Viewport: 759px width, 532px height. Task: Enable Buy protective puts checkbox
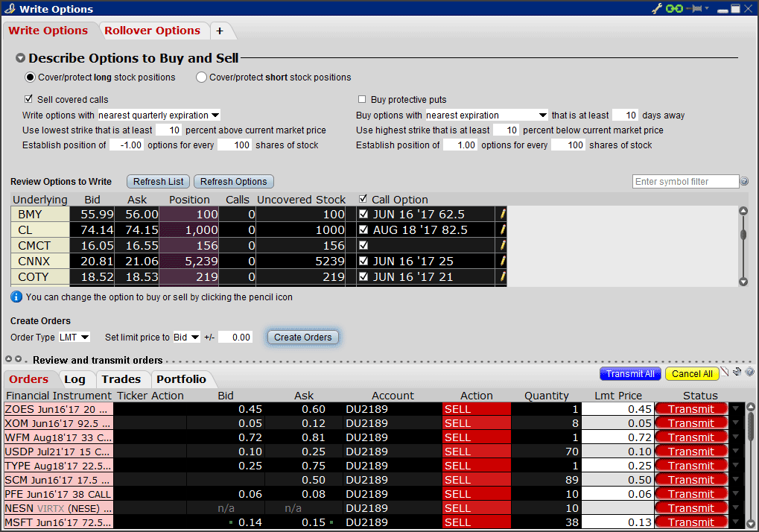[361, 99]
